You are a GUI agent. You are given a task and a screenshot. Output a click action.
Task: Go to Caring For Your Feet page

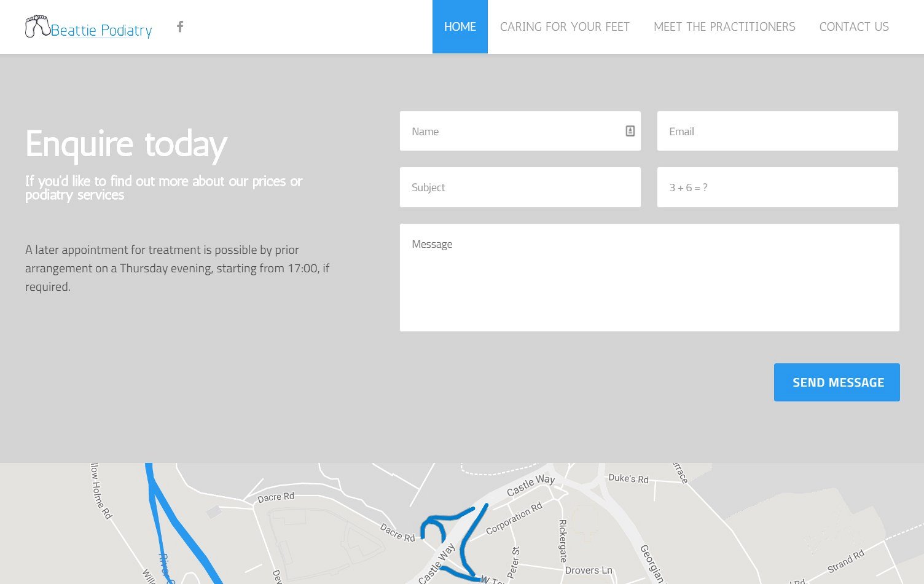[565, 26]
